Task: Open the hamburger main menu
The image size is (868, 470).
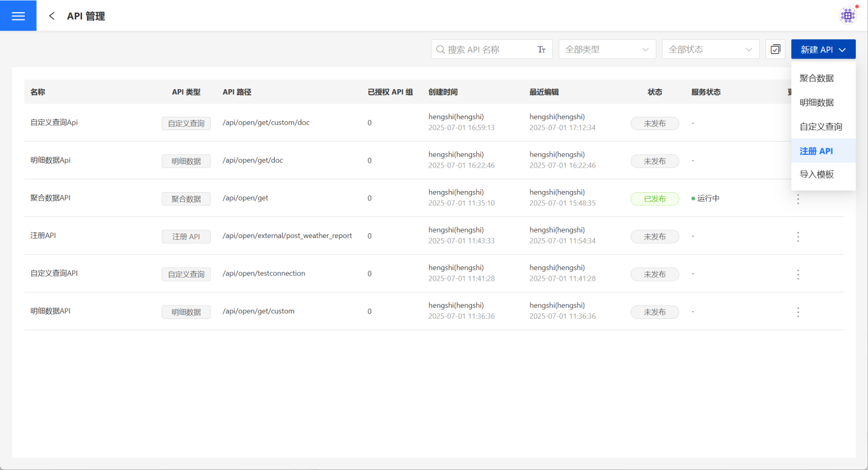Action: click(18, 16)
